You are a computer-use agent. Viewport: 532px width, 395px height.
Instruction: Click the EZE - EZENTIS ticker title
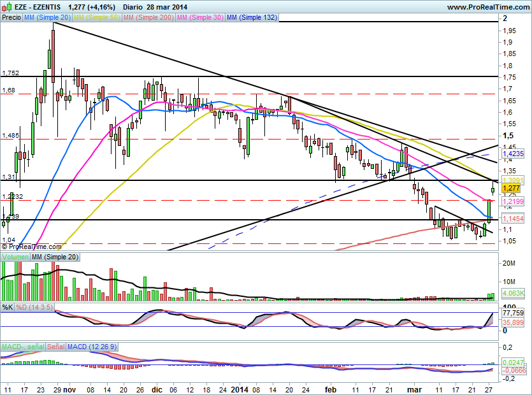click(x=38, y=7)
